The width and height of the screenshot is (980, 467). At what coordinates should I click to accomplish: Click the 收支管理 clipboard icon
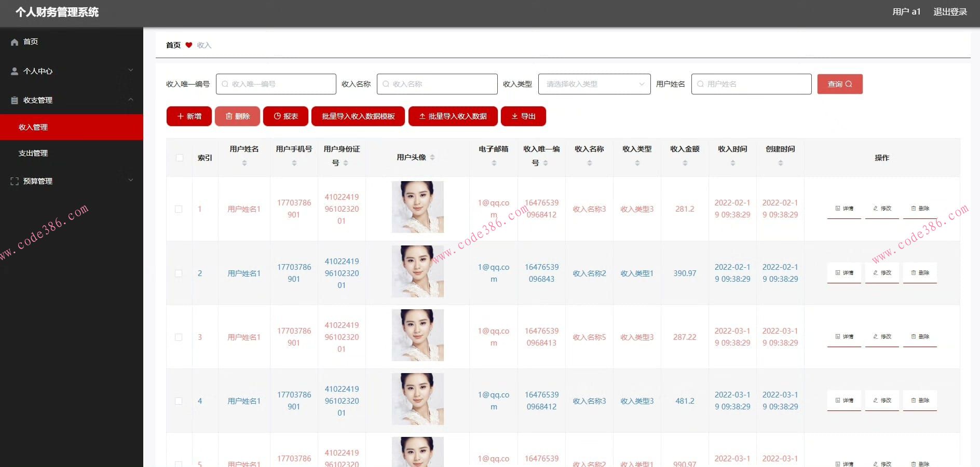point(15,101)
